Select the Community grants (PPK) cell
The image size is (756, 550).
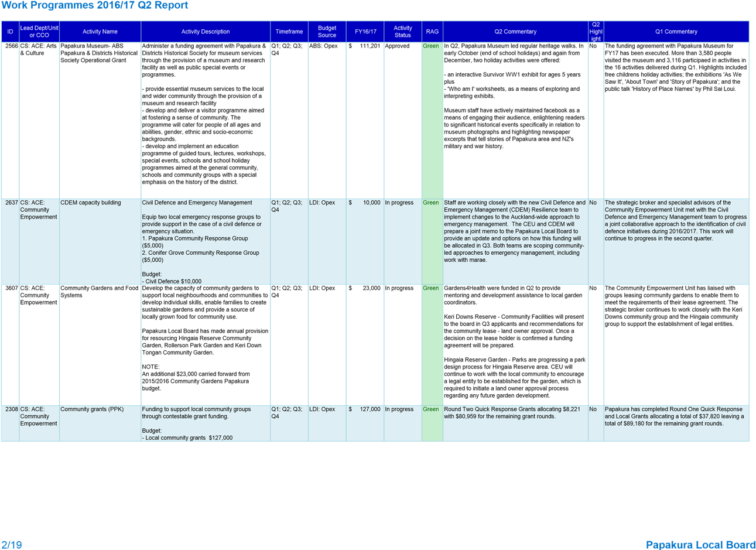(x=92, y=409)
